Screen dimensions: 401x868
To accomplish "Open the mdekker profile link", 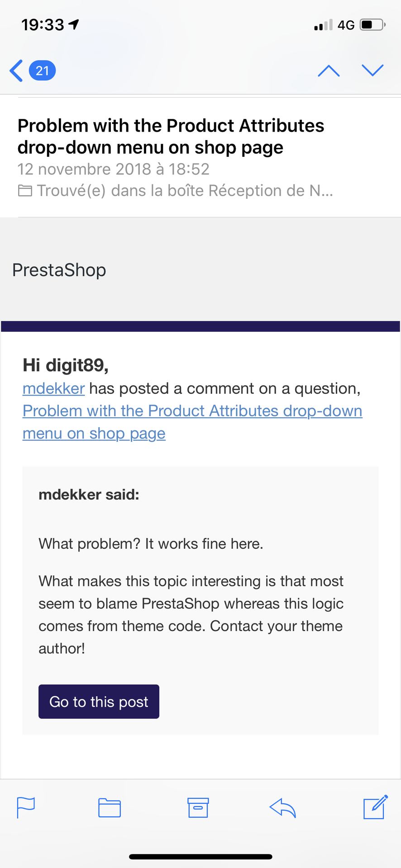I will 54,389.
